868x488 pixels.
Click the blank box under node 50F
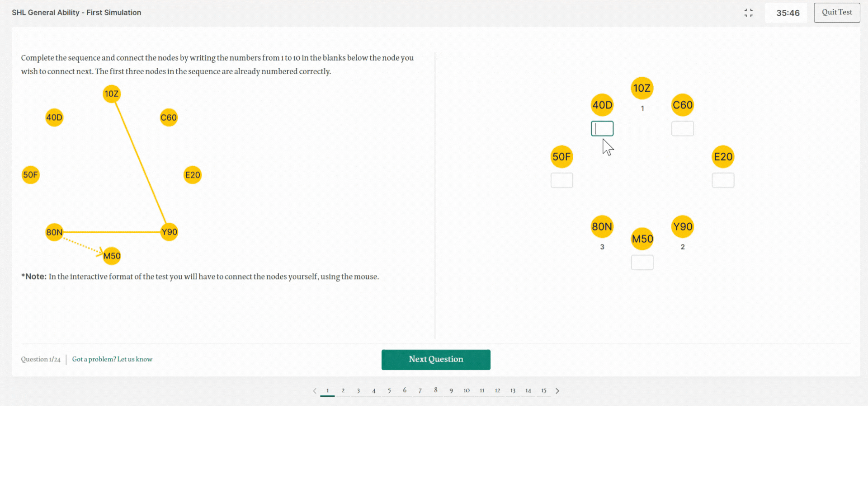(x=562, y=180)
